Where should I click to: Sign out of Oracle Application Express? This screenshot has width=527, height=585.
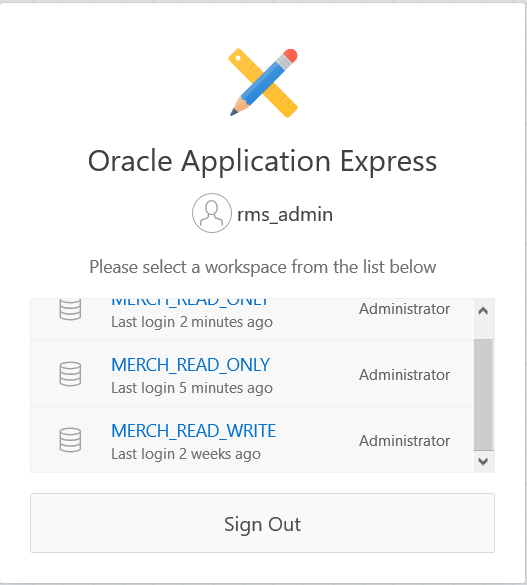[x=263, y=523]
